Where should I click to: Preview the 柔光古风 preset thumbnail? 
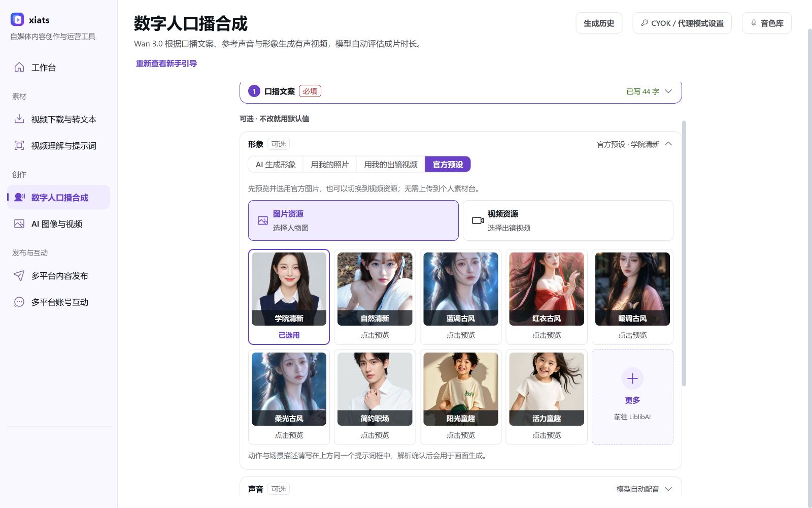tap(289, 389)
